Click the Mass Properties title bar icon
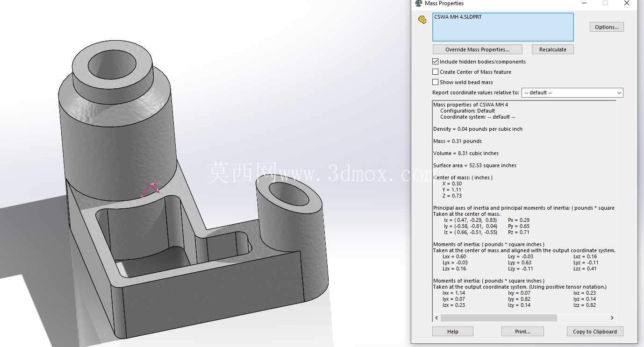The image size is (644, 347). pos(418,3)
